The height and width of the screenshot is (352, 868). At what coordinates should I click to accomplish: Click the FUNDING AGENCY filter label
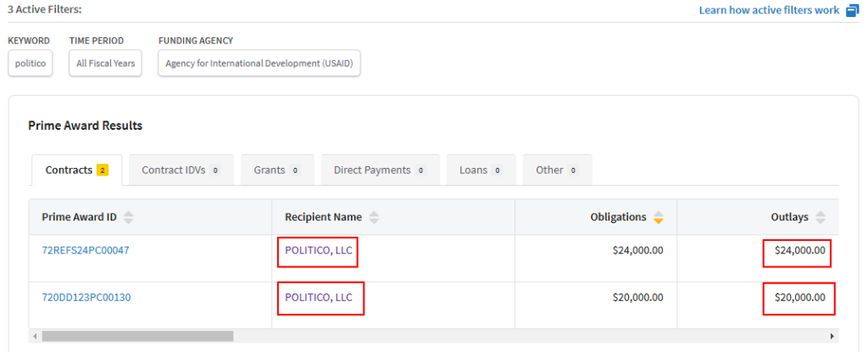[x=196, y=41]
